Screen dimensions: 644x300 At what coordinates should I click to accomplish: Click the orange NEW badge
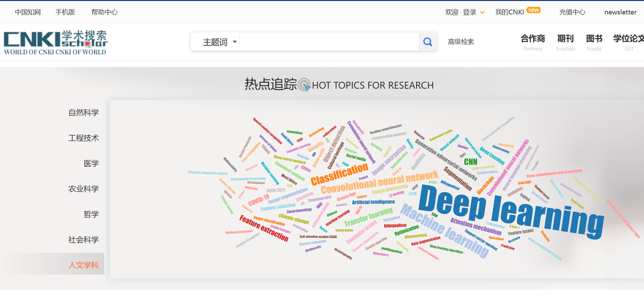pos(534,10)
